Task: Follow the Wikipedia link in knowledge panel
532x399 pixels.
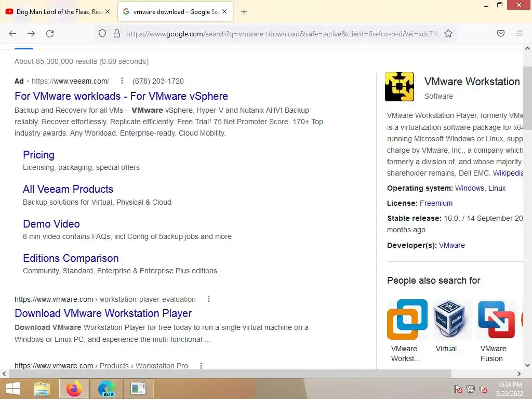Action: tap(508, 173)
